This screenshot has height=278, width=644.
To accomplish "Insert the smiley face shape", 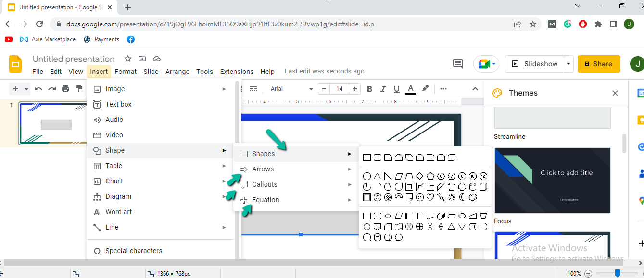I will tap(419, 197).
